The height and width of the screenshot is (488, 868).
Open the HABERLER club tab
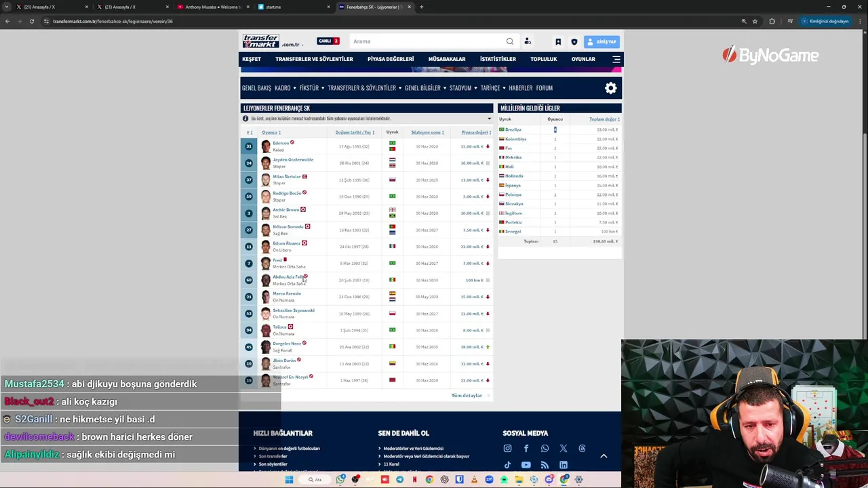pos(521,87)
